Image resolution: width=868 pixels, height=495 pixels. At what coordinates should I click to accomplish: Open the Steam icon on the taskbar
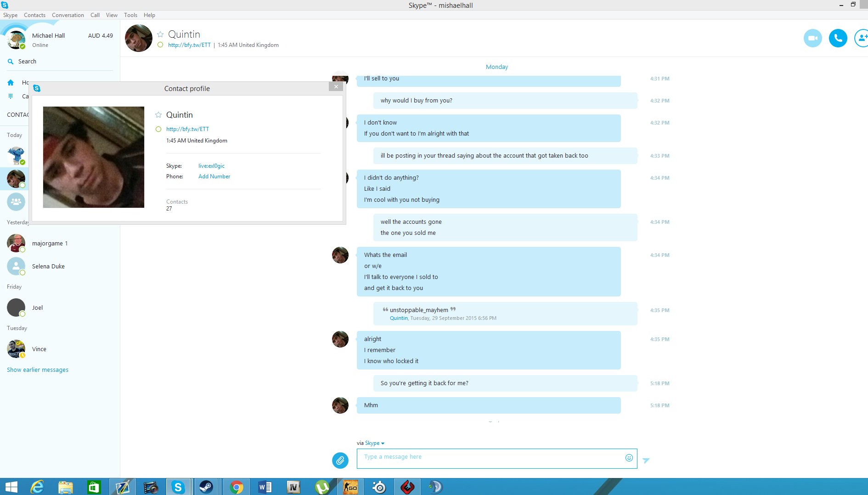[x=206, y=487]
